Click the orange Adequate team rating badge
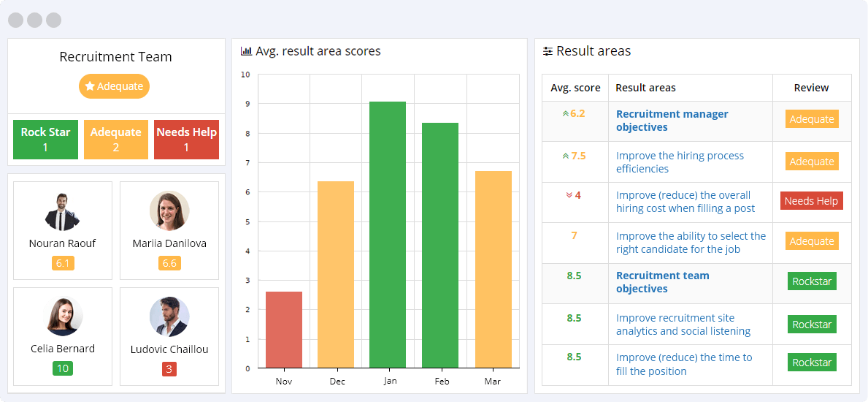The height and width of the screenshot is (402, 868). 115,86
